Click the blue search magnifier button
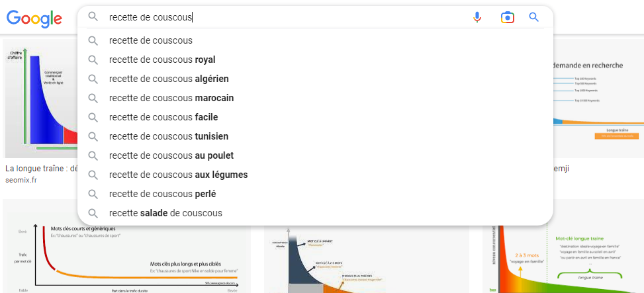This screenshot has width=644, height=293. coord(533,17)
